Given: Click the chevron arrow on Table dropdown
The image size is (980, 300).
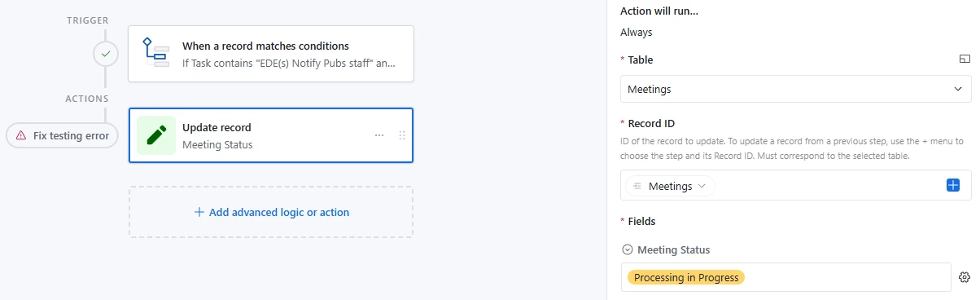Looking at the screenshot, I should coord(958,89).
